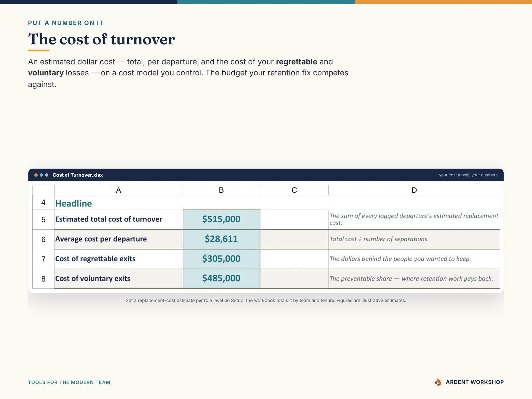
Task: Click the caption about replacement-cost estimate on Setup
Action: click(x=266, y=300)
